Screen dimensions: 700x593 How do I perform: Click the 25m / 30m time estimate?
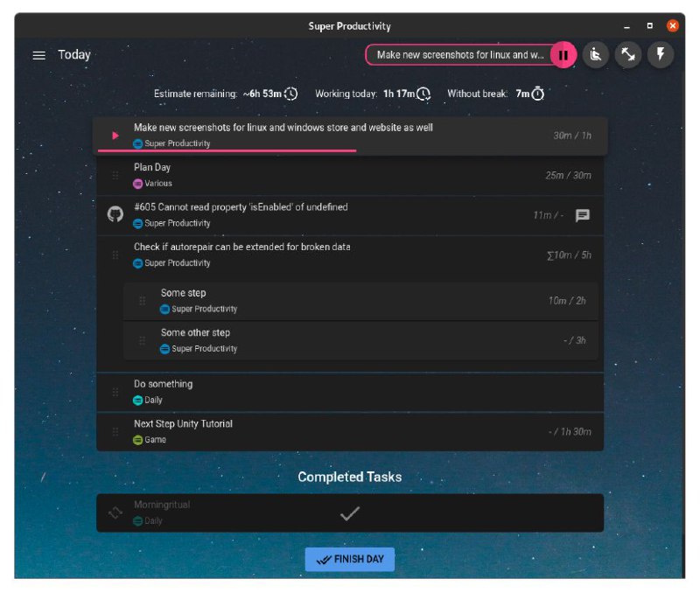coord(568,176)
